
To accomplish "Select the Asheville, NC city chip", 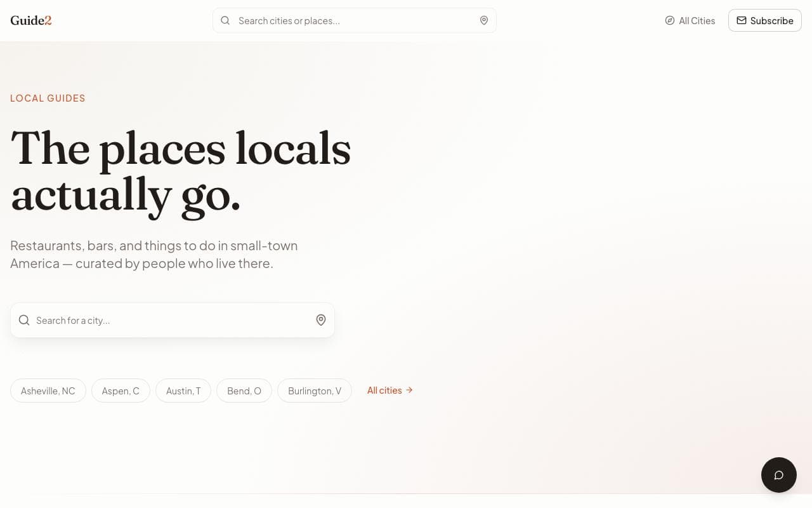I will [48, 391].
